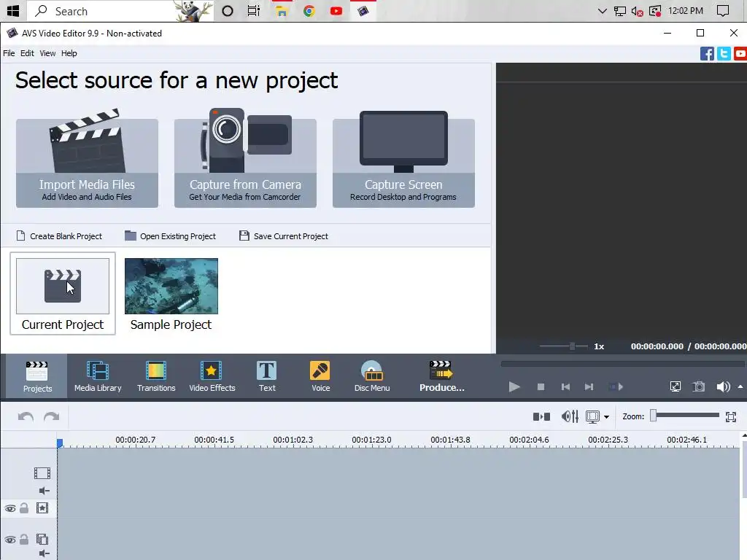Image resolution: width=747 pixels, height=560 pixels.
Task: Click the timeline vertical scrollbar up arrow
Action: click(x=744, y=435)
